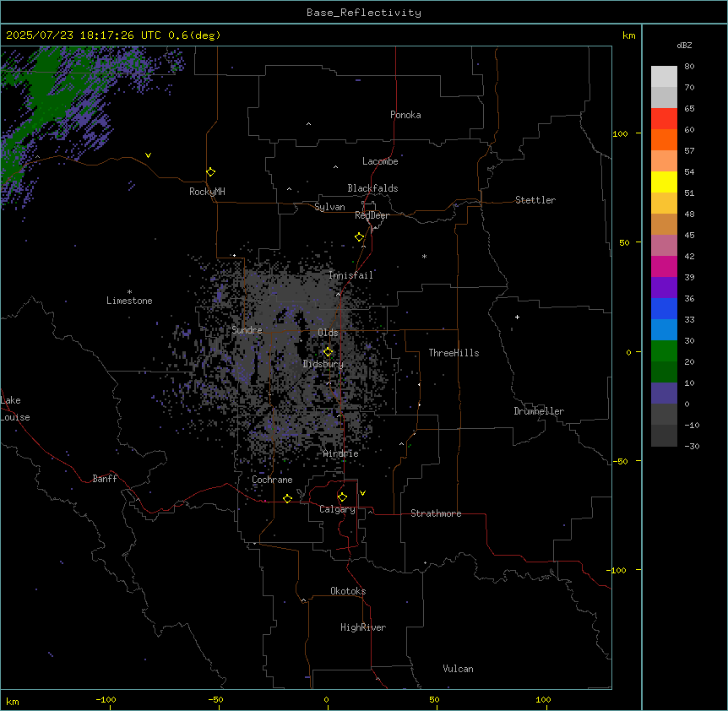Viewport: 728px width, 711px height.
Task: Click the yellow V marker northwest of RockyMH
Action: [x=148, y=155]
